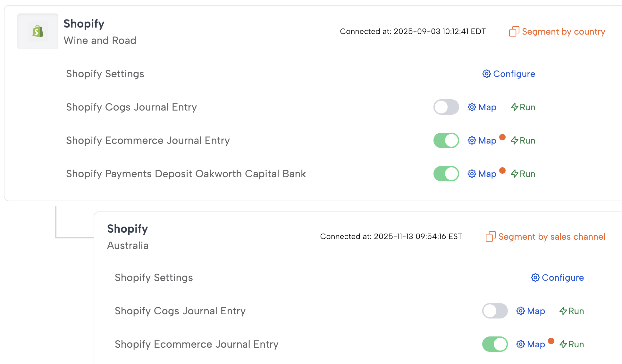This screenshot has height=364, width=622.
Task: Enable Australia Shopify Cogs Journal Entry toggle
Action: 495,311
